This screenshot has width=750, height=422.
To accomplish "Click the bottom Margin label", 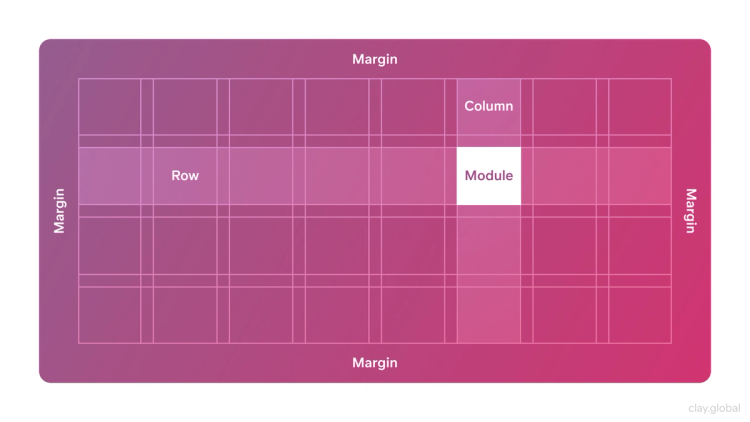I will pos(375,363).
